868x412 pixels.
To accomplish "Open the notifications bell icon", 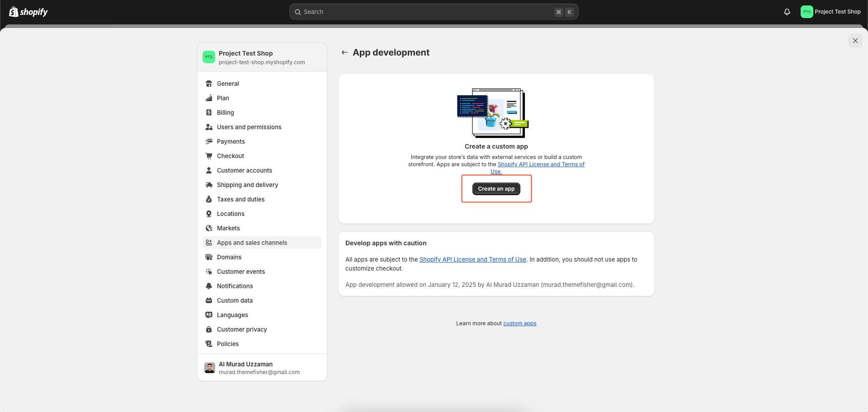I will pyautogui.click(x=787, y=12).
